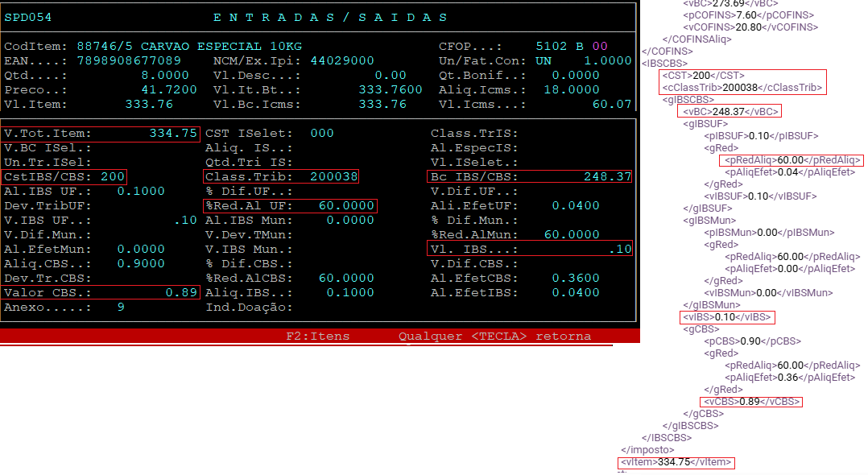The image size is (868, 475).
Task: Click the Qualquer <TECLA> retorna prompt
Action: click(494, 336)
